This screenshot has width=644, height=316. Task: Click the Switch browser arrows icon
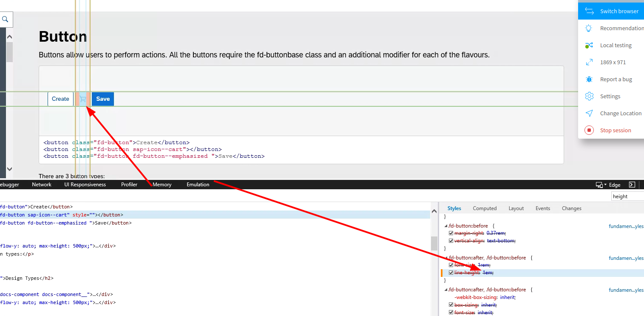point(590,11)
